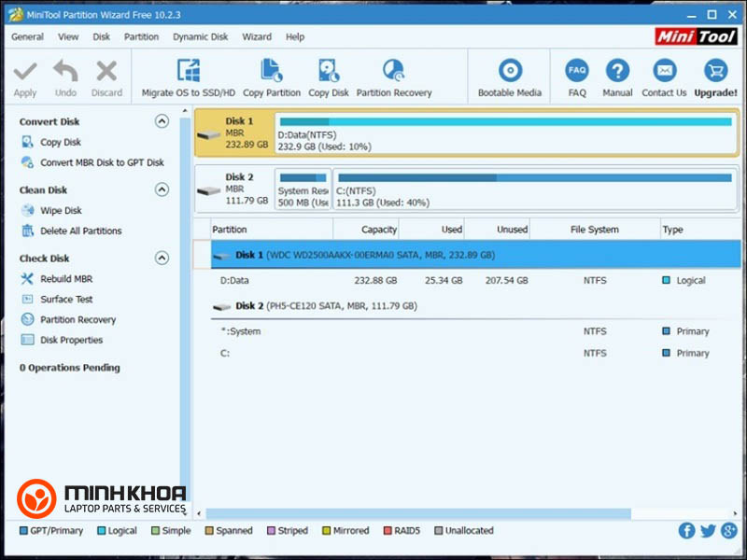Screen dimensions: 747x560
Task: Collapse the Check Disk section
Action: [162, 259]
